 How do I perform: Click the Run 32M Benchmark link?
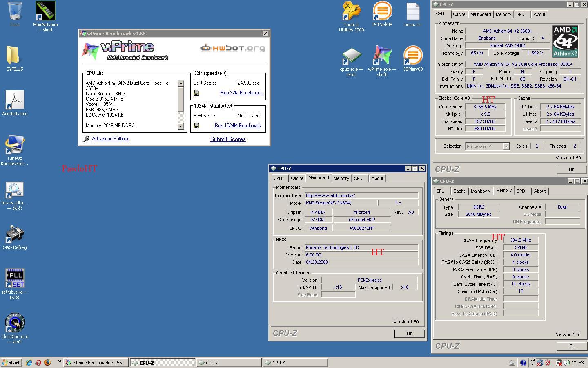[241, 93]
